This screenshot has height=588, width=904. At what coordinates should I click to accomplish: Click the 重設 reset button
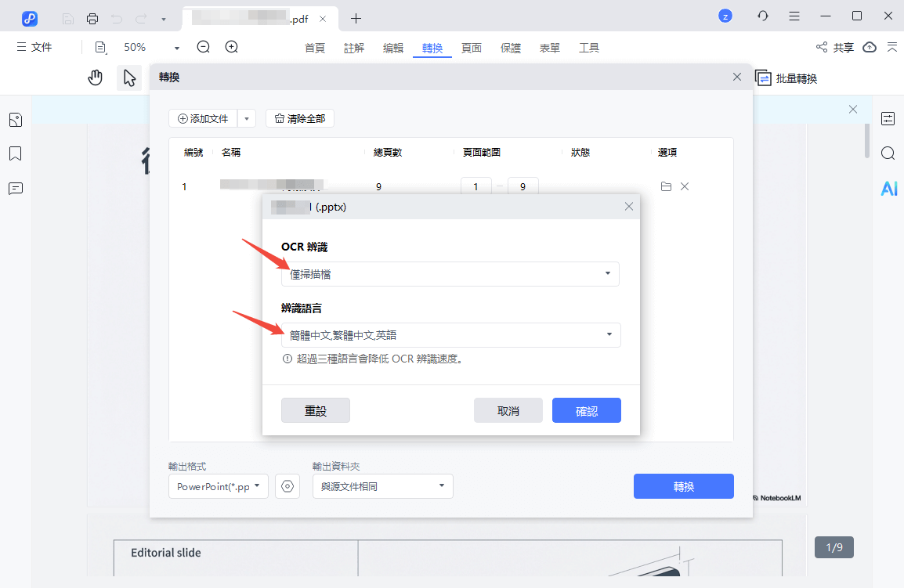point(315,409)
